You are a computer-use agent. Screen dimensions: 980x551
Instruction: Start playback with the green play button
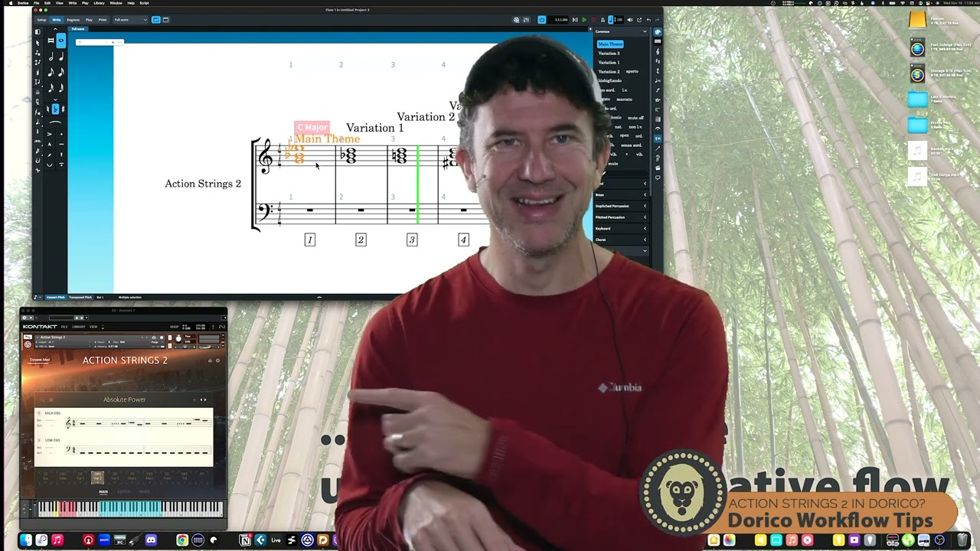click(584, 20)
